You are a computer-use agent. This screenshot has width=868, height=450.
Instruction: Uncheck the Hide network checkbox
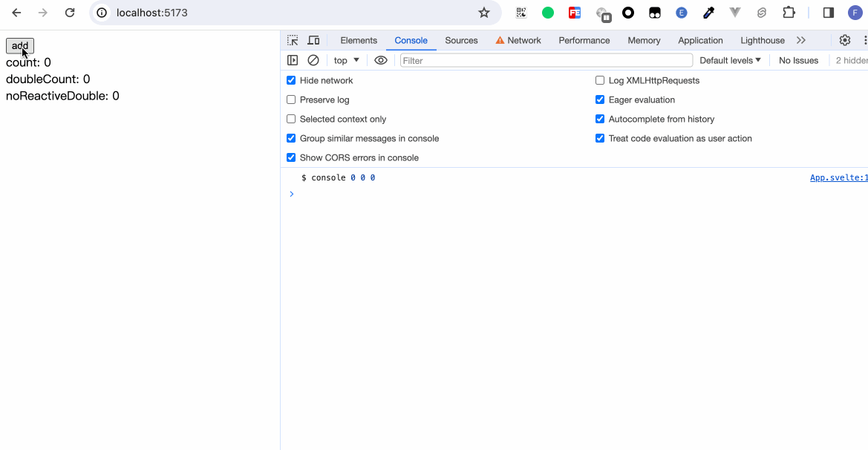(x=291, y=80)
